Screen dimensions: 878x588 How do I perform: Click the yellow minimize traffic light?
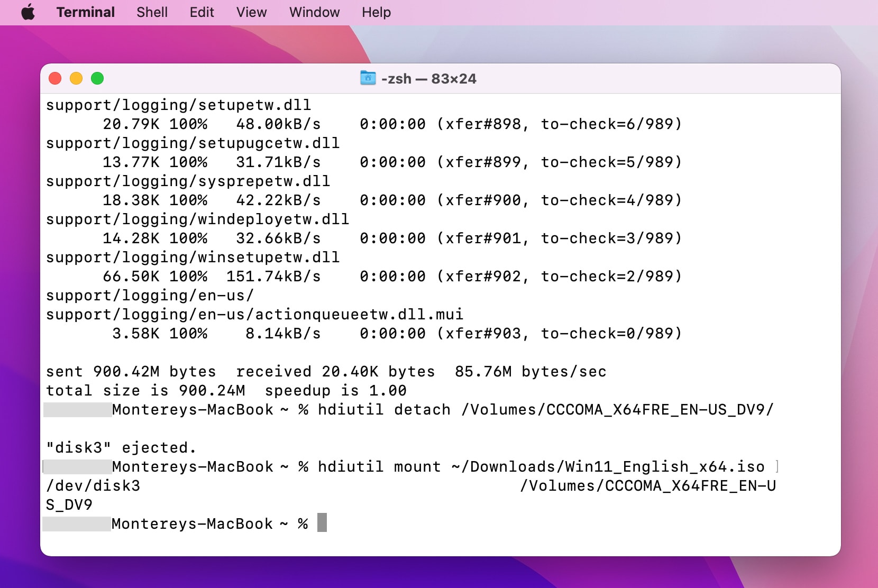(x=76, y=78)
